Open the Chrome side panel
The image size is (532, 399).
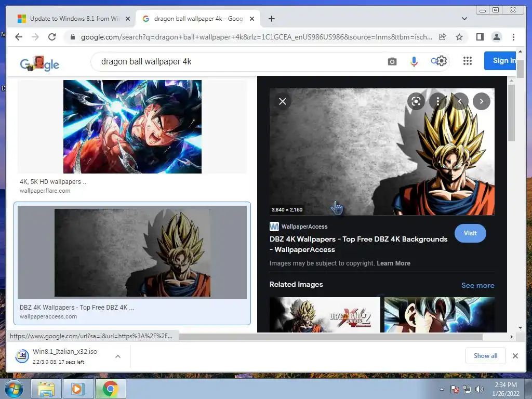(480, 37)
